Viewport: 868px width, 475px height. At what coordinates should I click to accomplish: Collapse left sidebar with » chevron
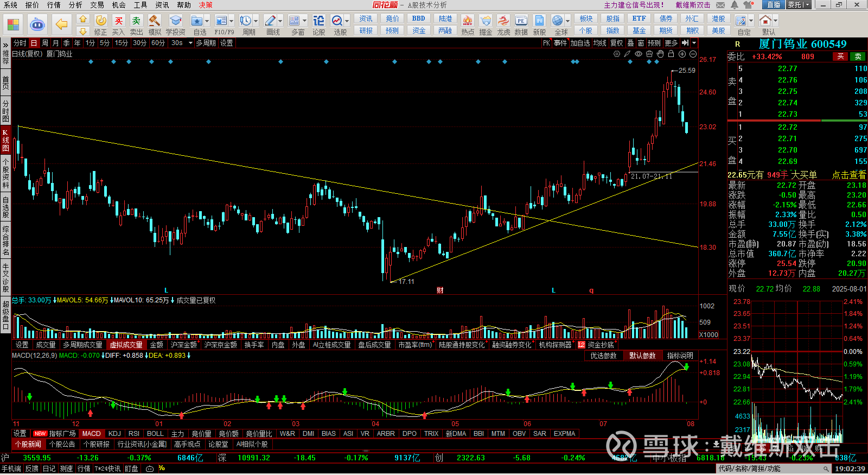(5, 44)
